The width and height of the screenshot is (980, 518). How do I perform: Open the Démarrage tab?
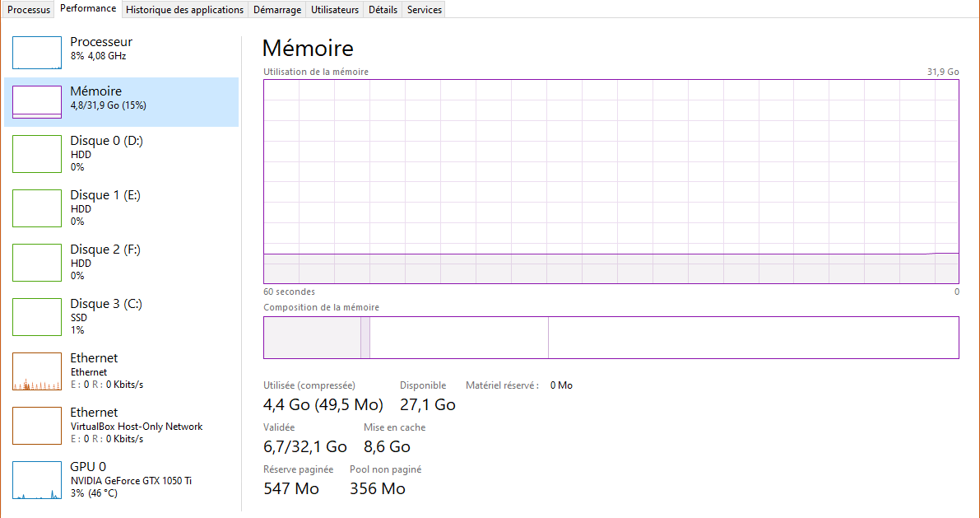[x=277, y=10]
